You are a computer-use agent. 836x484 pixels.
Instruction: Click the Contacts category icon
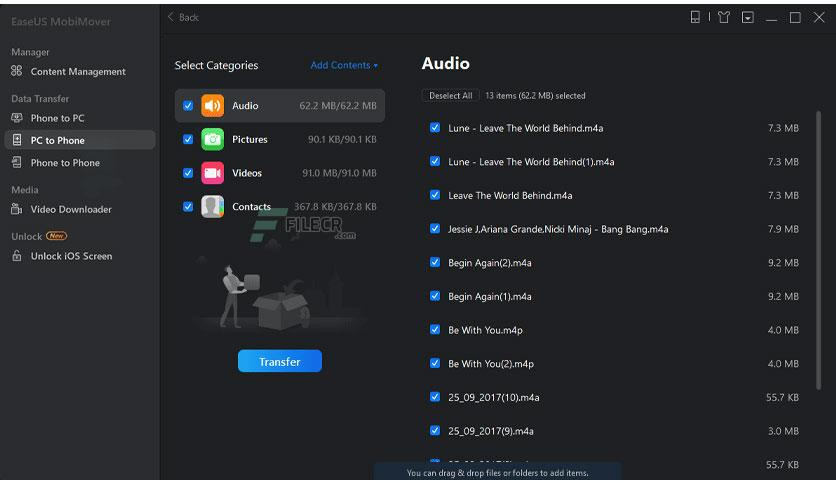(x=212, y=207)
